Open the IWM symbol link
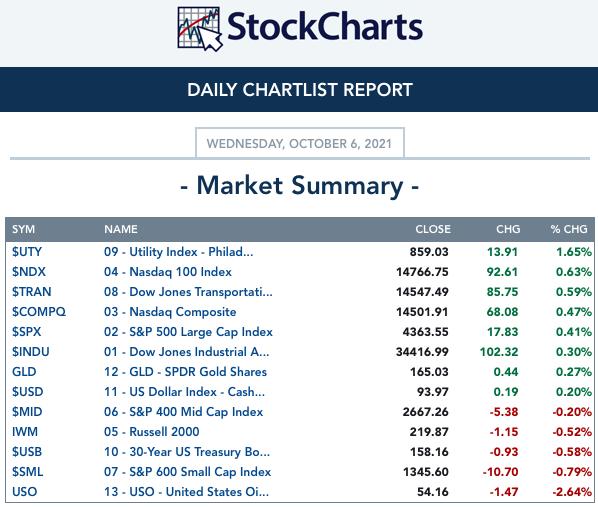Image resolution: width=598 pixels, height=507 pixels. (25, 432)
